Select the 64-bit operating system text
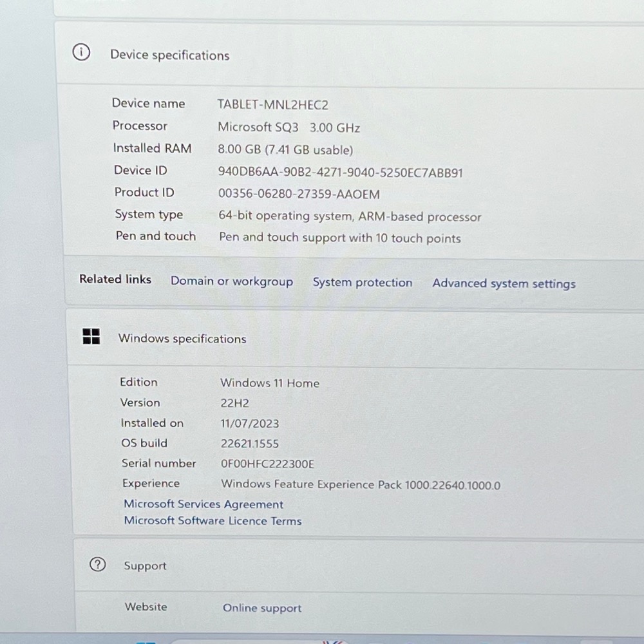The height and width of the screenshot is (644, 644). [x=350, y=216]
